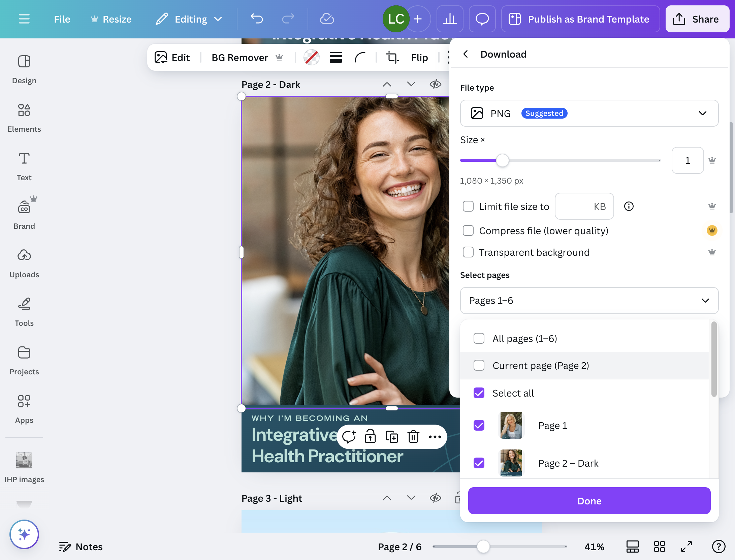Open the Uploads sidebar panel
The height and width of the screenshot is (560, 735).
pos(24,263)
